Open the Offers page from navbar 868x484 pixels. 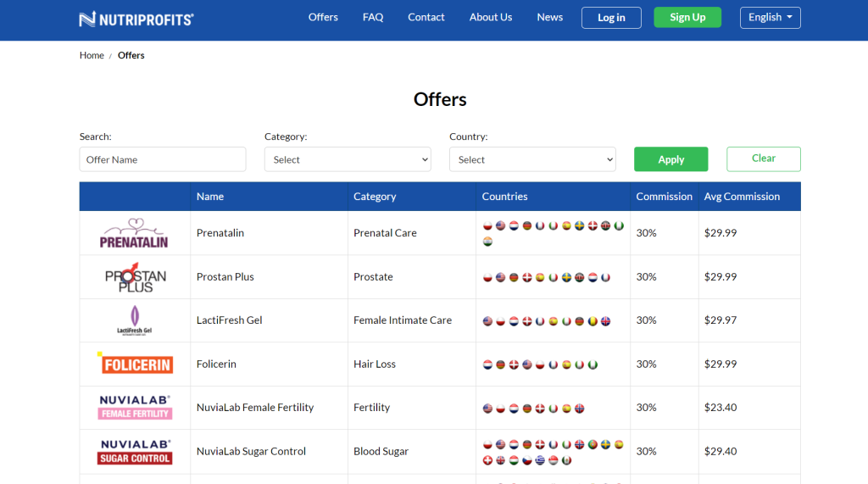[x=323, y=17]
